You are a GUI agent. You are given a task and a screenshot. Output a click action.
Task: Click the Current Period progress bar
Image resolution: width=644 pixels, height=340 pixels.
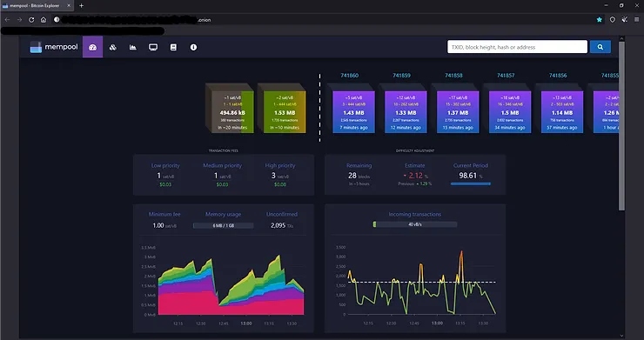coord(471,184)
